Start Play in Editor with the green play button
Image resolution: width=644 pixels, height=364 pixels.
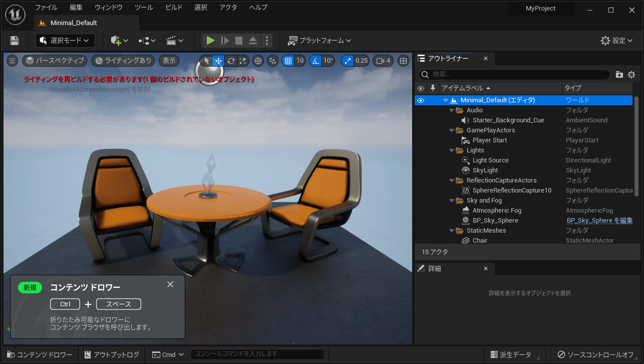210,41
